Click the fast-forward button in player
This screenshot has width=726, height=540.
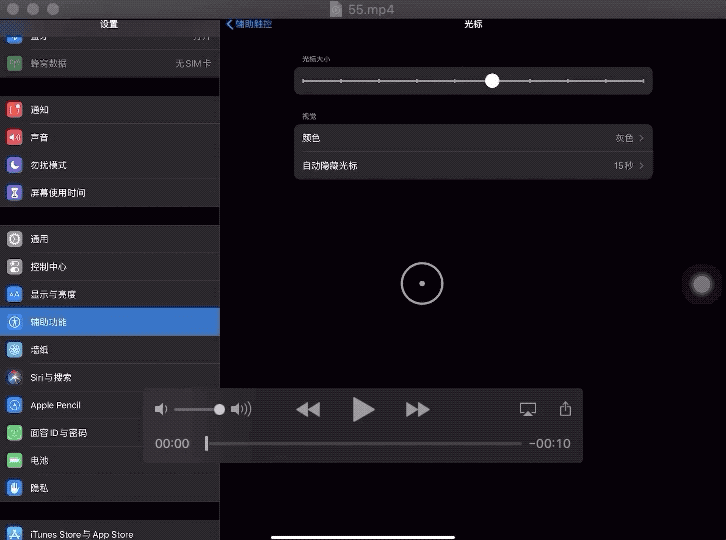click(x=417, y=409)
